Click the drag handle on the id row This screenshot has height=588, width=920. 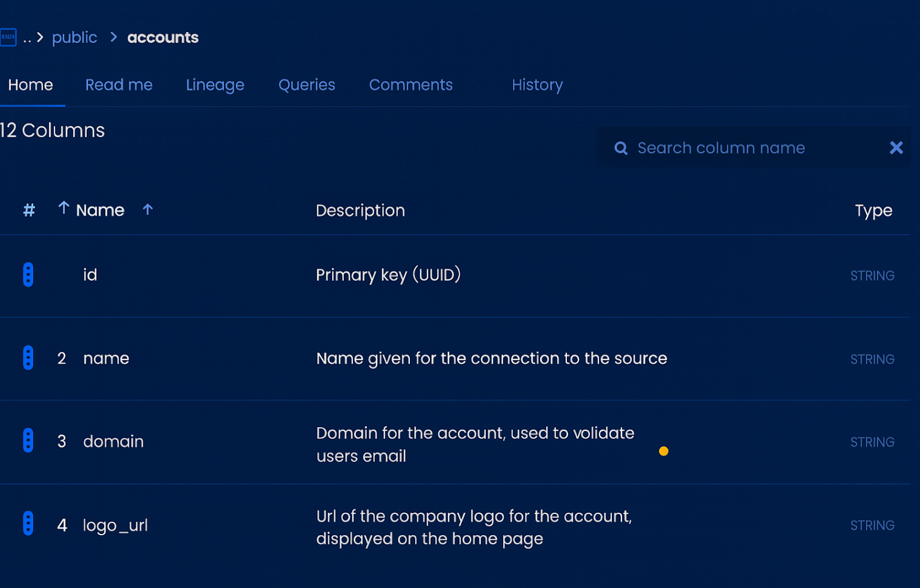click(27, 275)
